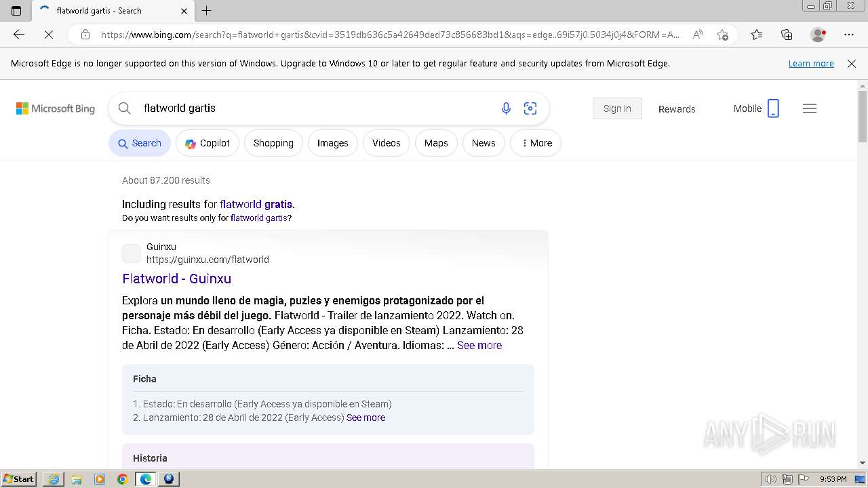Switch to the Copilot tab
868x488 pixels.
(208, 143)
